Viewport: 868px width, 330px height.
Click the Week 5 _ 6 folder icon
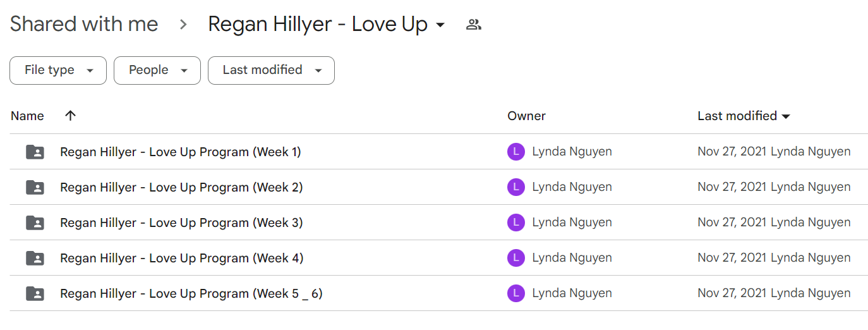[35, 293]
